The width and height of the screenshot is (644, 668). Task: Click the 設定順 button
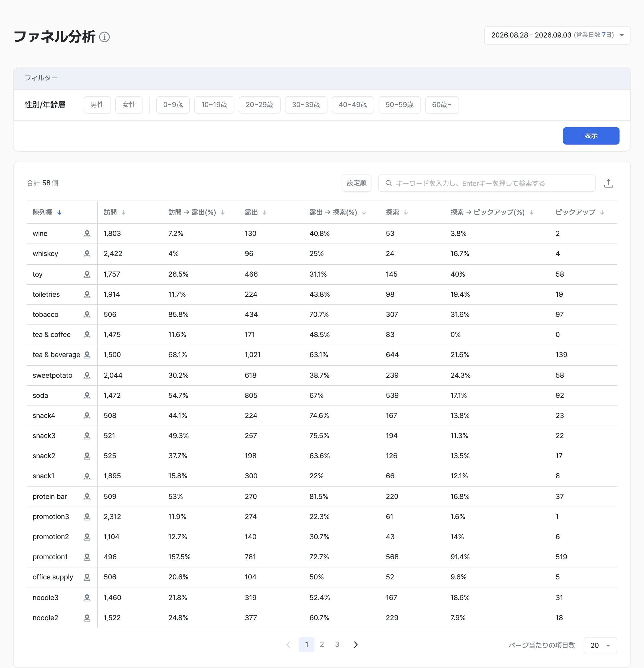click(357, 183)
